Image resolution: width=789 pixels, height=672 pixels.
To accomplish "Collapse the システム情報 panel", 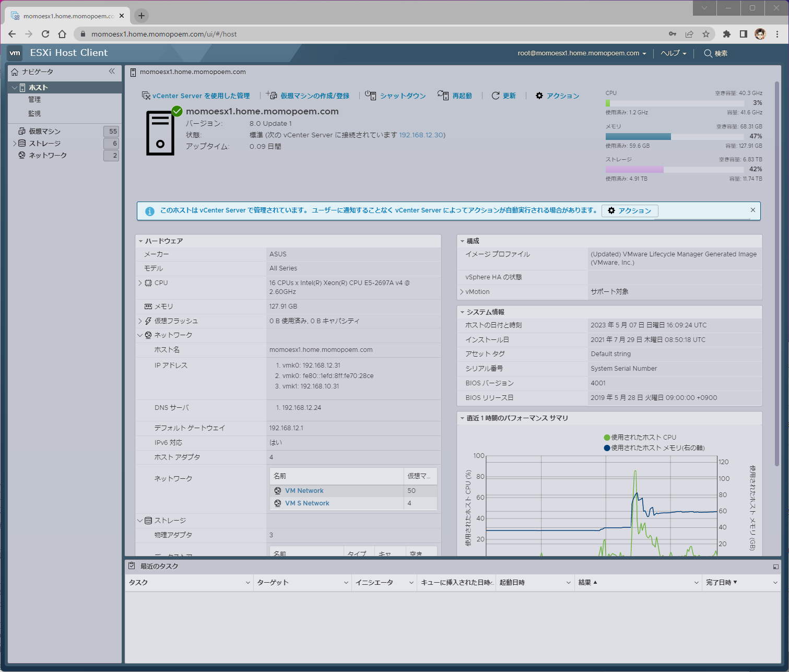I will coord(462,312).
